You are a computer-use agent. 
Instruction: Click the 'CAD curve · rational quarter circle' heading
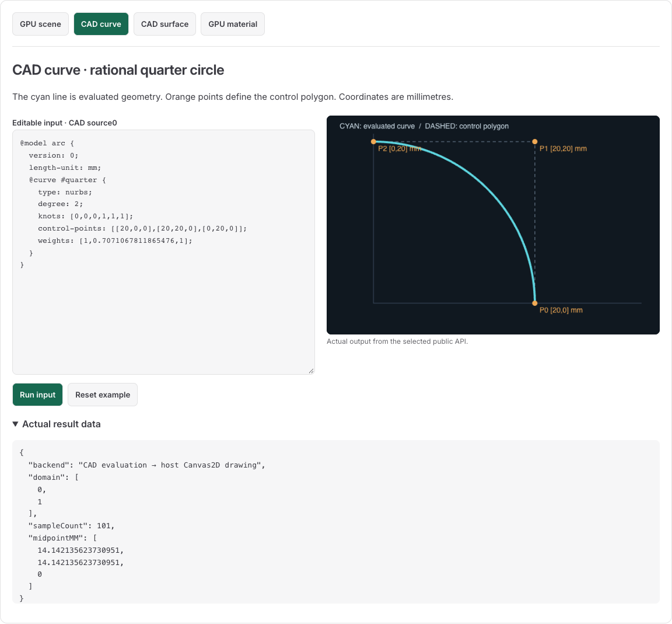(118, 70)
